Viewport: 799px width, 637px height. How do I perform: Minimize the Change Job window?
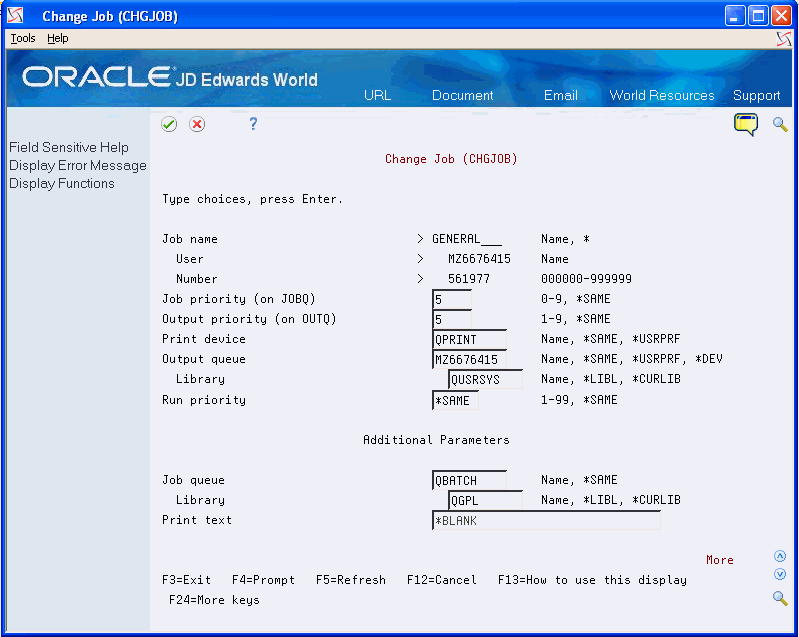735,16
